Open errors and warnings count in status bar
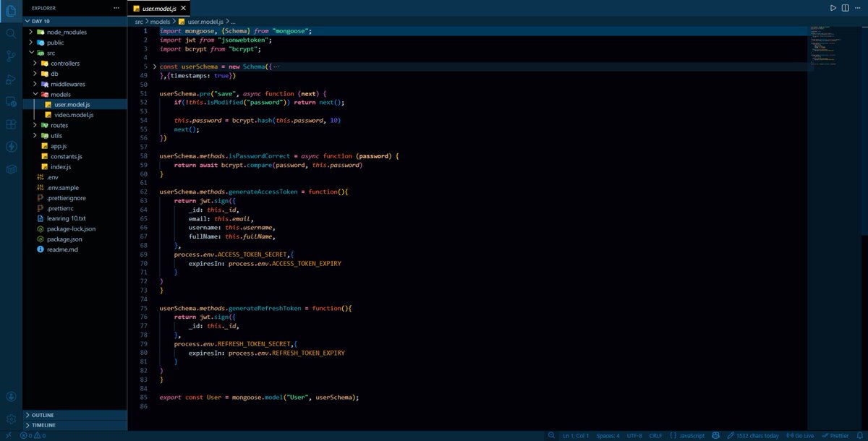This screenshot has width=868, height=441. [x=33, y=436]
